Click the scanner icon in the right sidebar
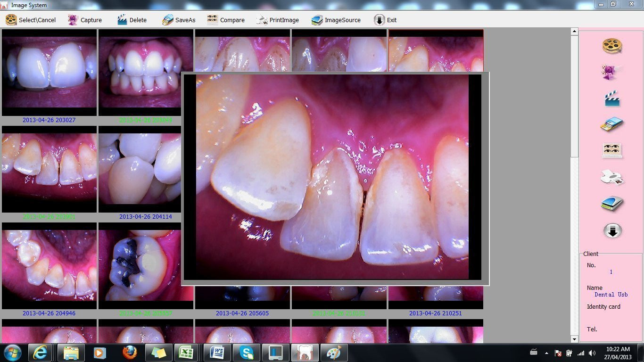The height and width of the screenshot is (362, 644). pyautogui.click(x=611, y=204)
